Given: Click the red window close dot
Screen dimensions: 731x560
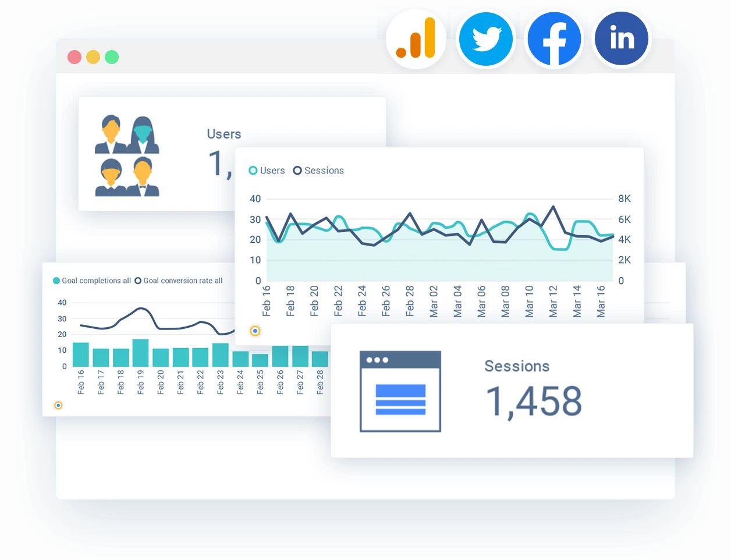Looking at the screenshot, I should click(74, 57).
